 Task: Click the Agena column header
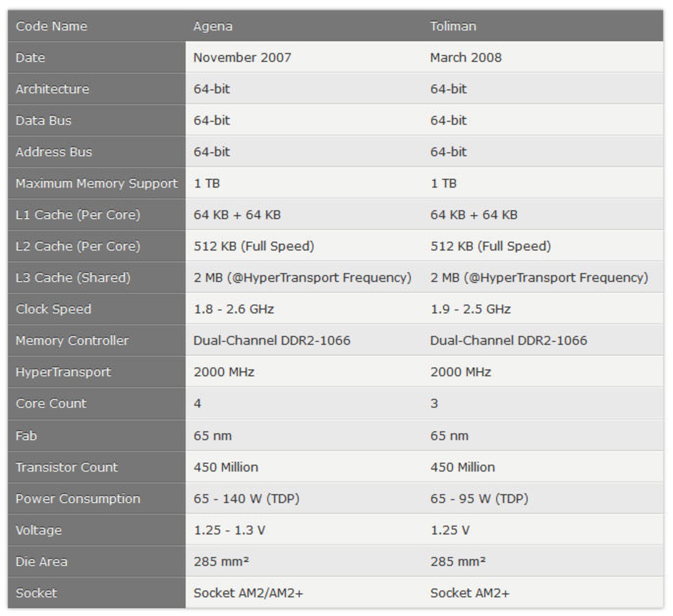point(213,26)
